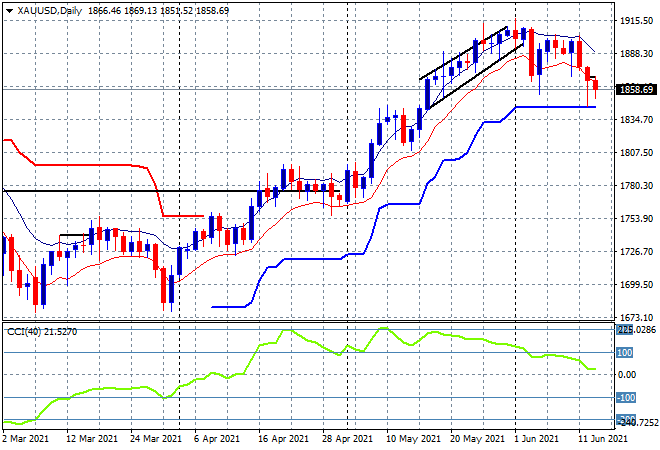Click the 1780.30 price axis label
This screenshot has height=450, width=660.
(636, 186)
